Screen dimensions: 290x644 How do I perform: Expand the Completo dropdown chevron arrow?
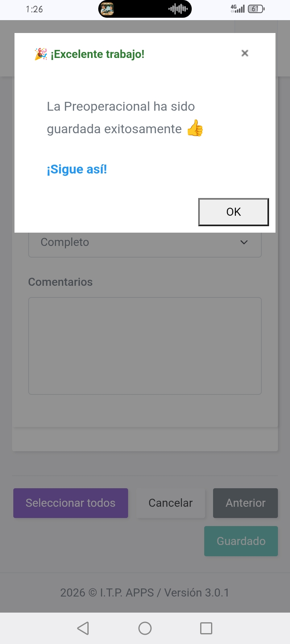[x=244, y=242]
